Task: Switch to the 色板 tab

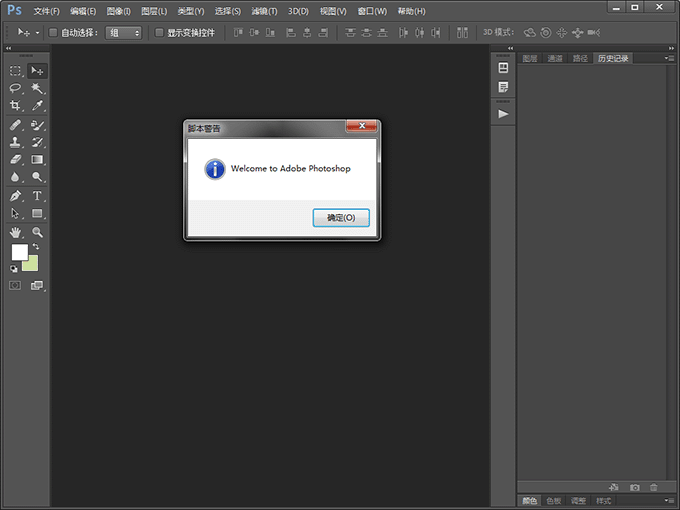Action: click(554, 501)
